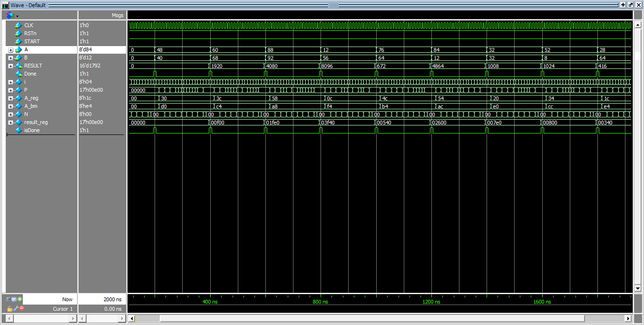Undock the Wave window
This screenshot has width=644, height=325.
[631, 5]
